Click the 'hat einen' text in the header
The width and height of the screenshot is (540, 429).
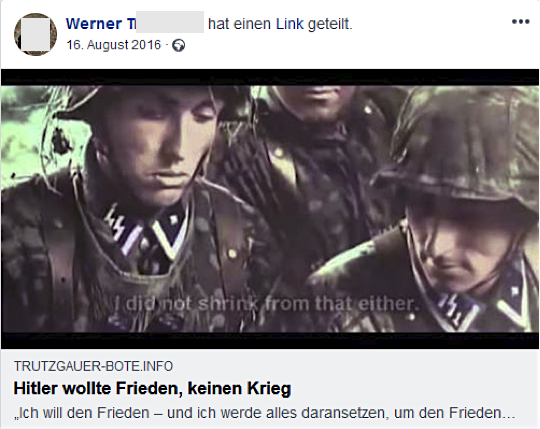240,24
